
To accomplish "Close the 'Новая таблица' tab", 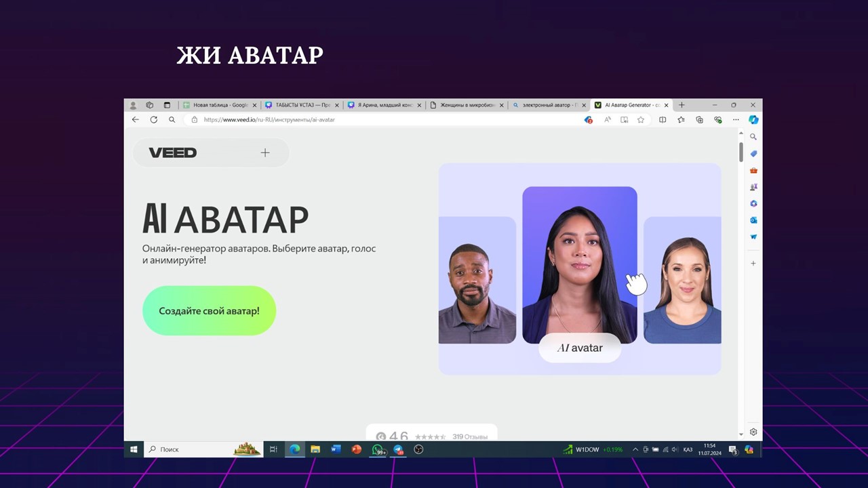I will click(255, 105).
